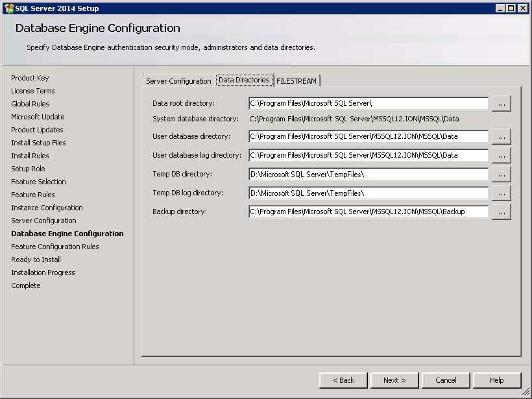Screen dimensions: 532x399
Task: Browse for the User database directory
Action: 502,136
